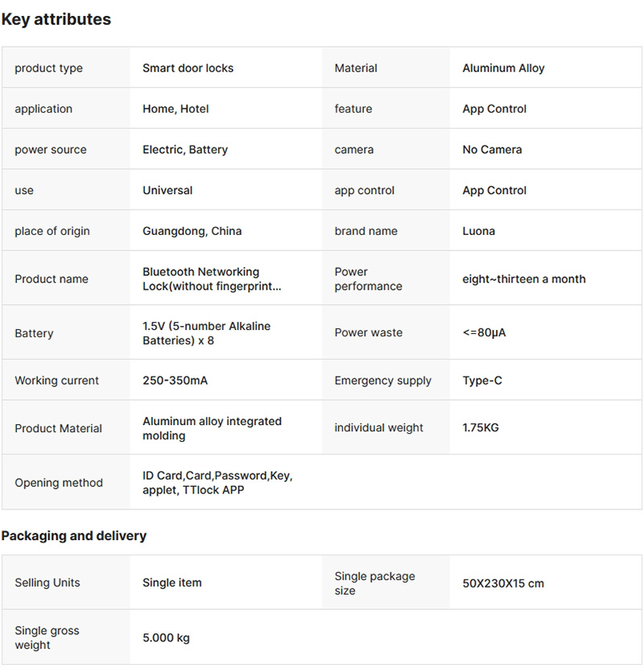This screenshot has width=644, height=672.
Task: Click the eight~thirteen a month value
Action: (x=524, y=279)
